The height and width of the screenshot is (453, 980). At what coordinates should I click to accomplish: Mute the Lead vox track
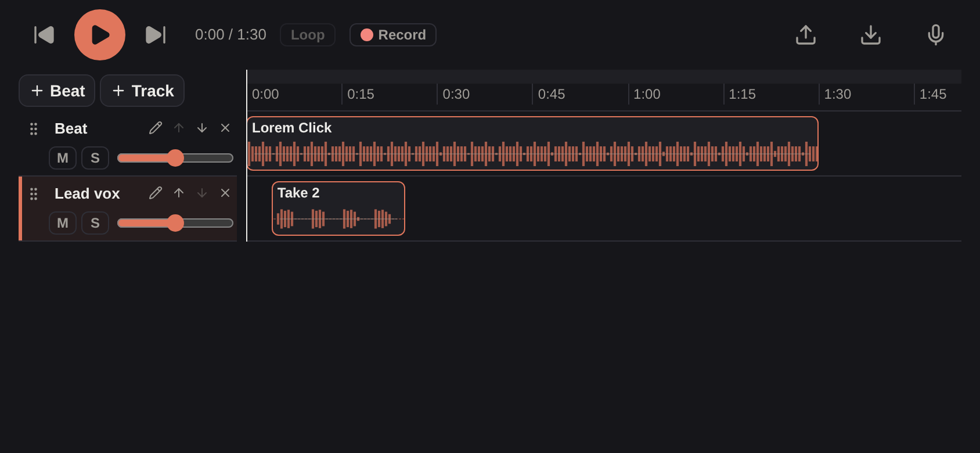63,223
